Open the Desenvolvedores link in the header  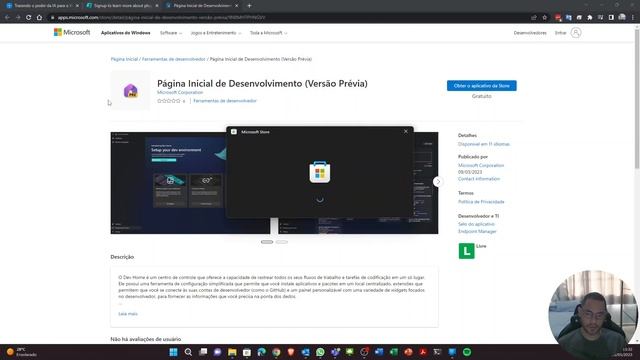tap(530, 33)
